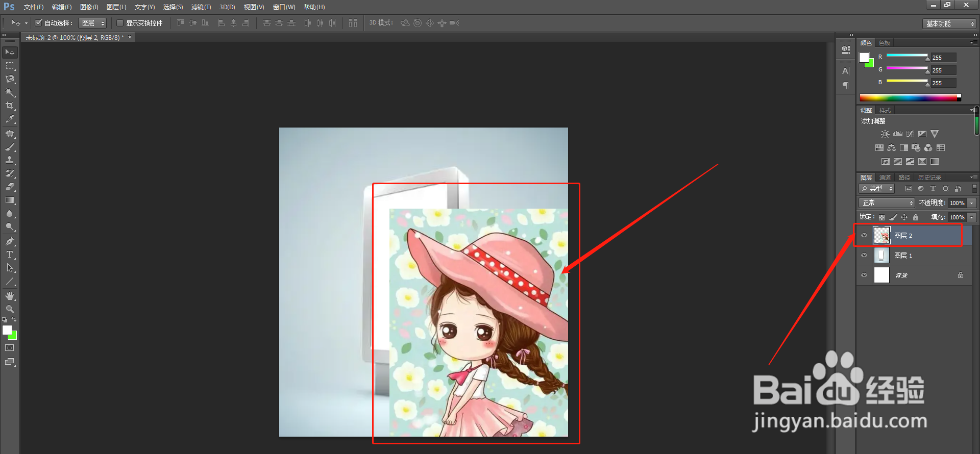Toggle the auto-select checkbox

pos(38,23)
